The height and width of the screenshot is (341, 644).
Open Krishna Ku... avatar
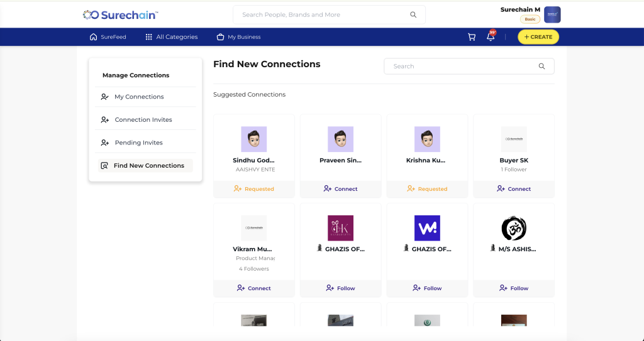pos(427,139)
